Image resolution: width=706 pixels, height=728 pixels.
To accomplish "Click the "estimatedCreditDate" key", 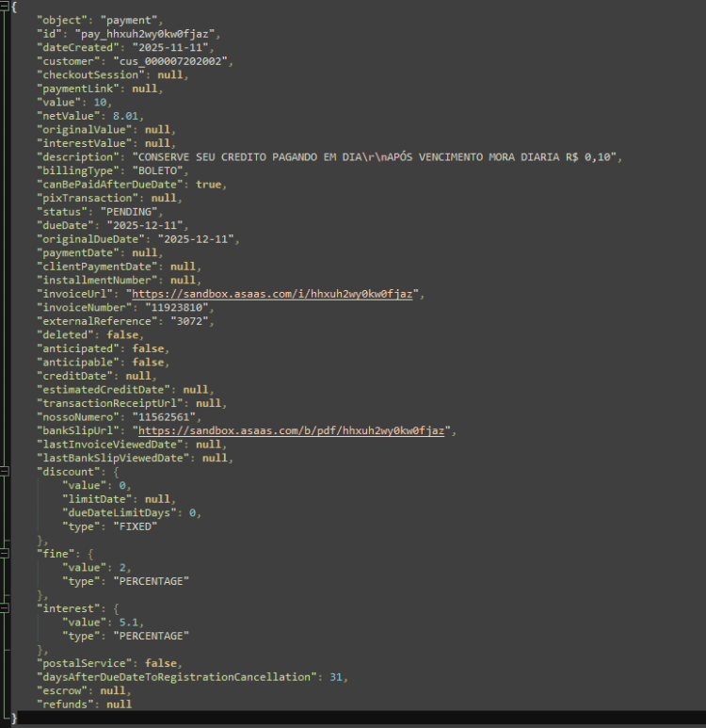I will click(103, 390).
